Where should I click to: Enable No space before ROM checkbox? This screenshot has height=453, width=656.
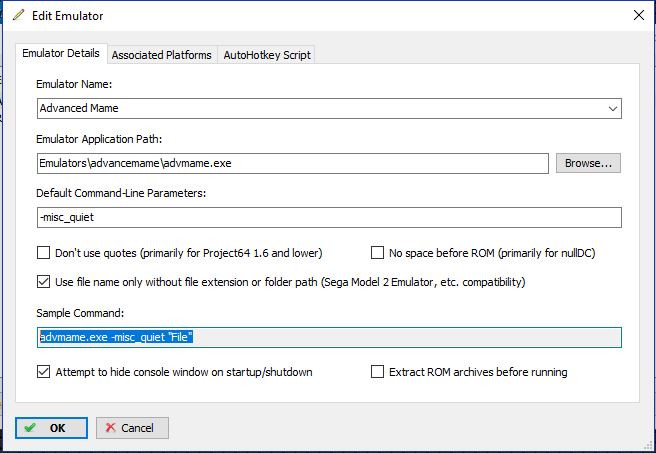pyautogui.click(x=377, y=253)
